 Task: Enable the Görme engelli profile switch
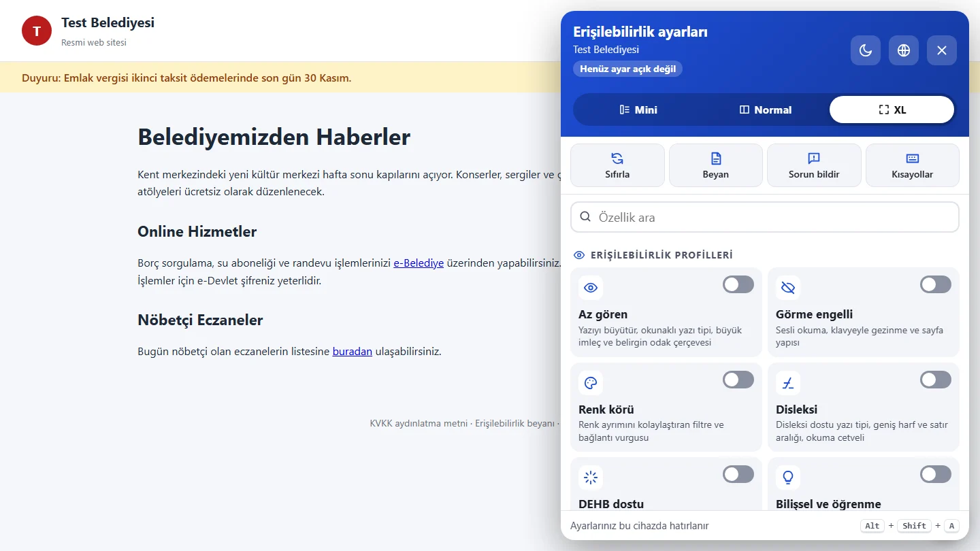pyautogui.click(x=936, y=284)
